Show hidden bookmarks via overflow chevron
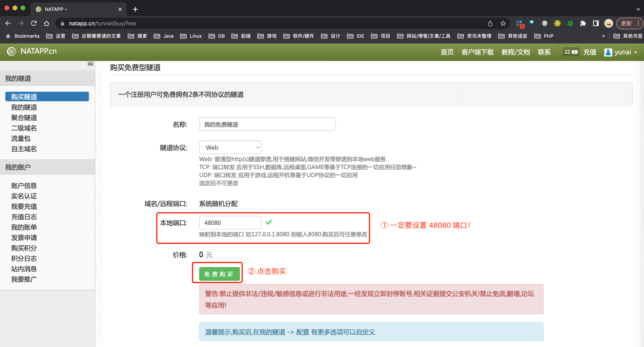Viewport: 644px width, 347px height. click(x=603, y=36)
